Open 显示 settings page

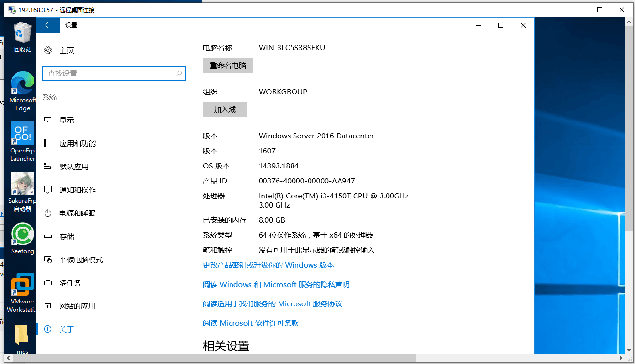click(x=66, y=120)
